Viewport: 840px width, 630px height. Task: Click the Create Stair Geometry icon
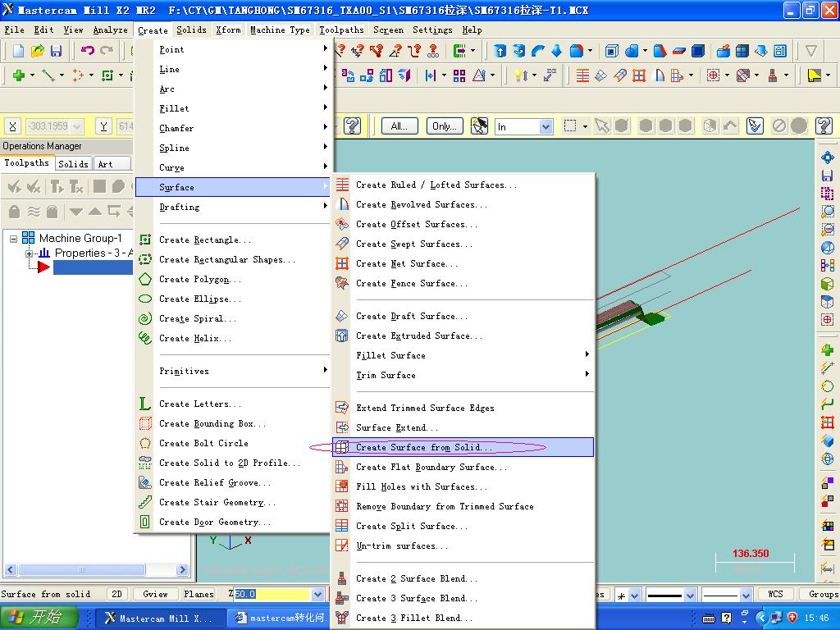[145, 503]
